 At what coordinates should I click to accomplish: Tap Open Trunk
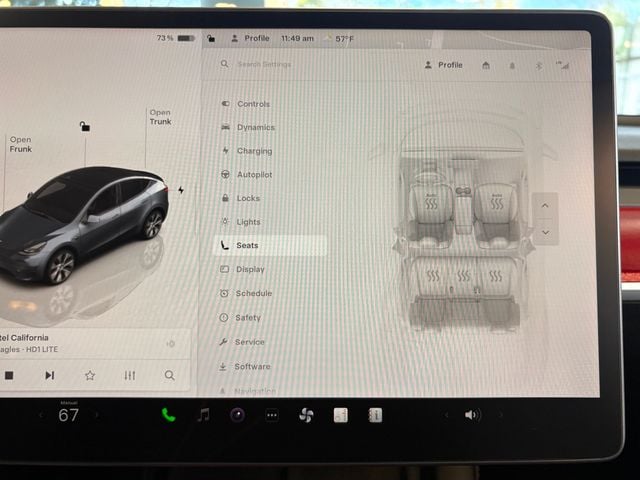(160, 117)
